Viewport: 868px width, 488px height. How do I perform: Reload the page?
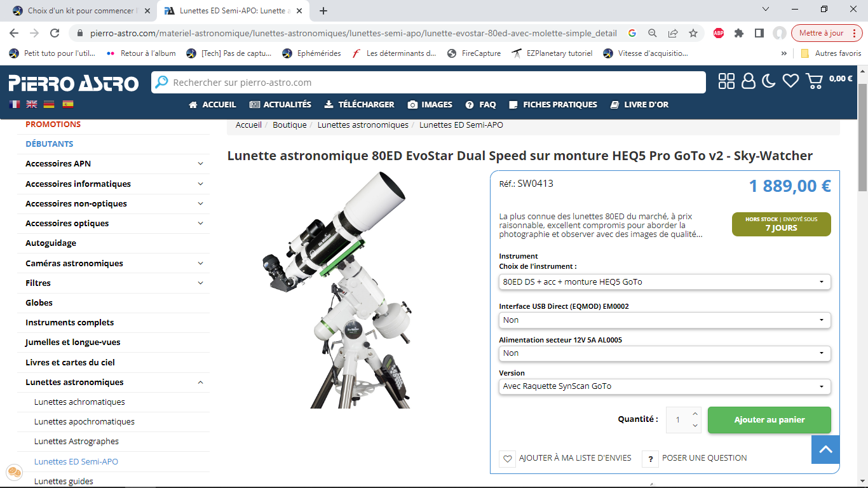point(55,33)
